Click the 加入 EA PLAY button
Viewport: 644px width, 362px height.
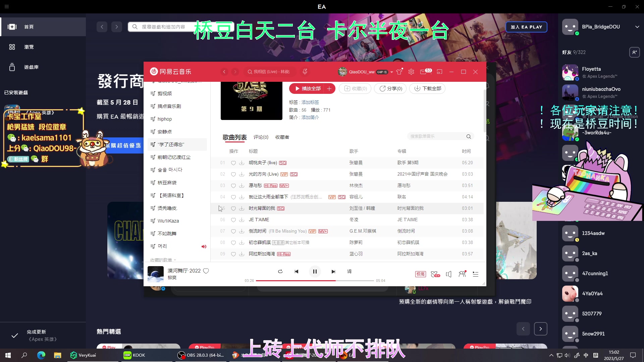click(x=526, y=27)
